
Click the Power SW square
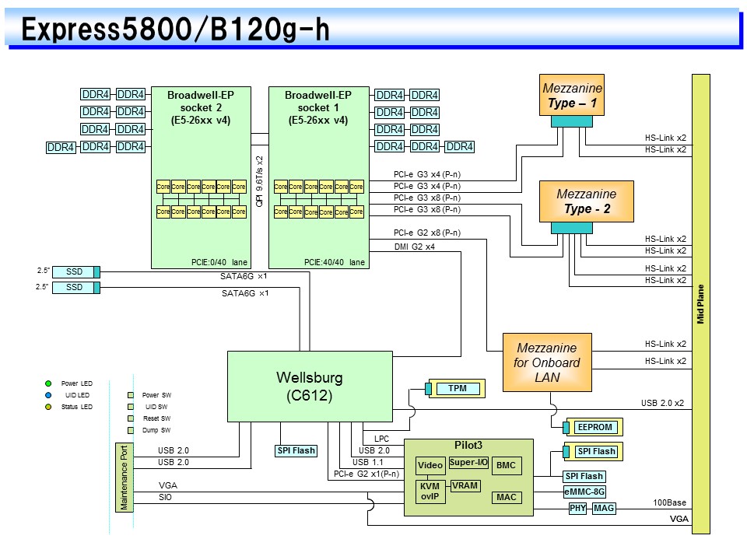[131, 395]
